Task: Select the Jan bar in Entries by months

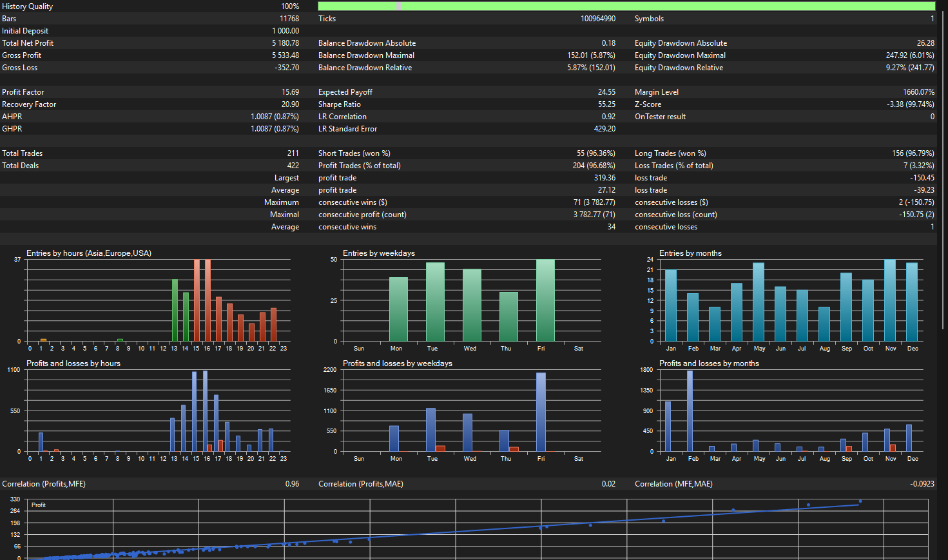Action: pos(671,305)
